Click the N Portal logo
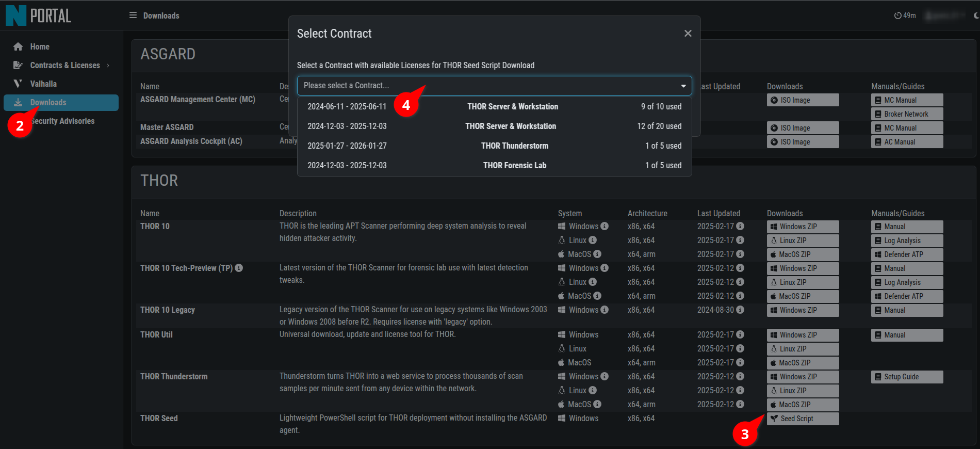 [x=38, y=15]
